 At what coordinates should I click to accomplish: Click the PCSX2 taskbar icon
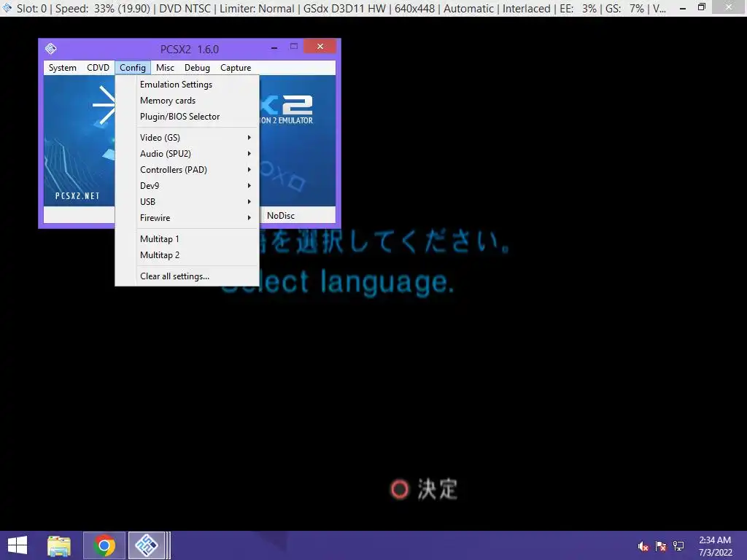[147, 545]
